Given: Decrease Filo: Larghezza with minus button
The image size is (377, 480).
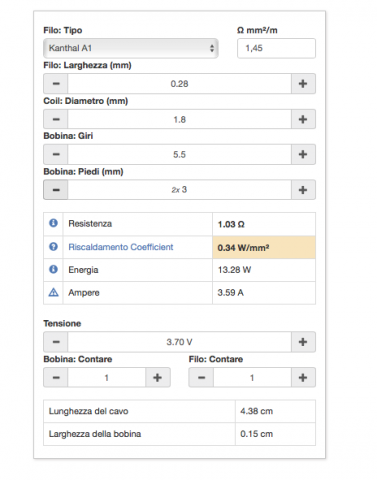Looking at the screenshot, I should (56, 84).
